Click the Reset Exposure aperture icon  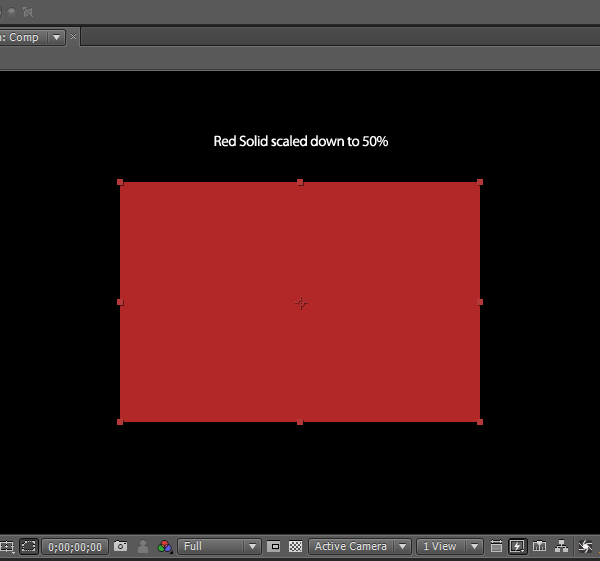[x=585, y=546]
